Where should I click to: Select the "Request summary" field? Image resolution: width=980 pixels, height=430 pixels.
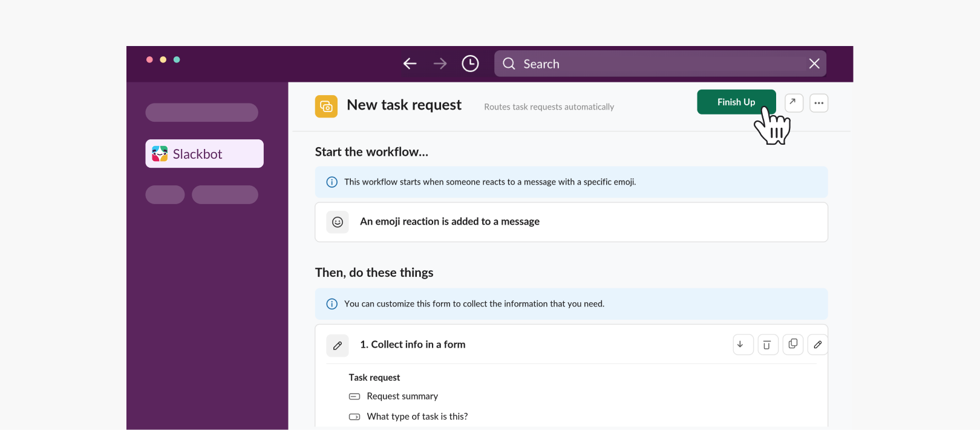pos(402,396)
